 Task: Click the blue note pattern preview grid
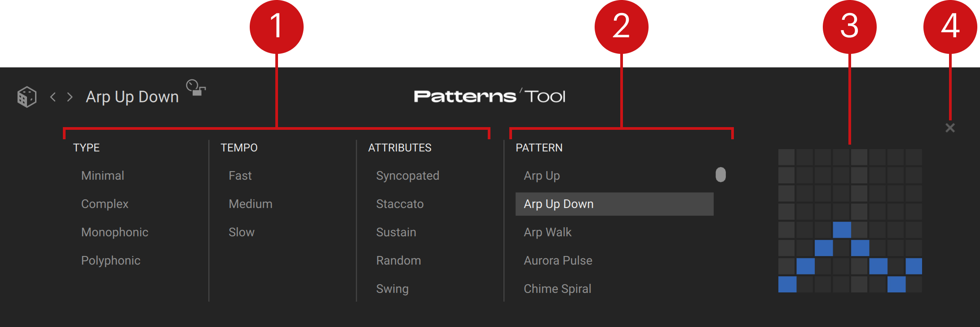(x=850, y=221)
